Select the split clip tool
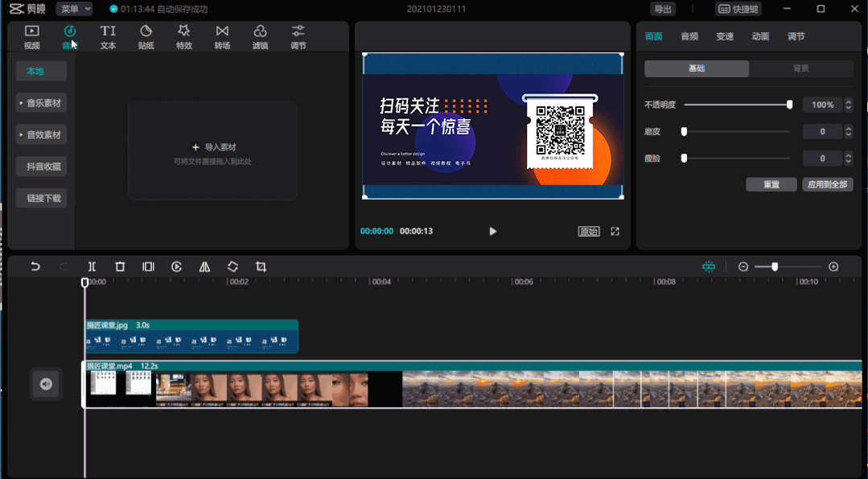This screenshot has width=868, height=479. tap(92, 266)
